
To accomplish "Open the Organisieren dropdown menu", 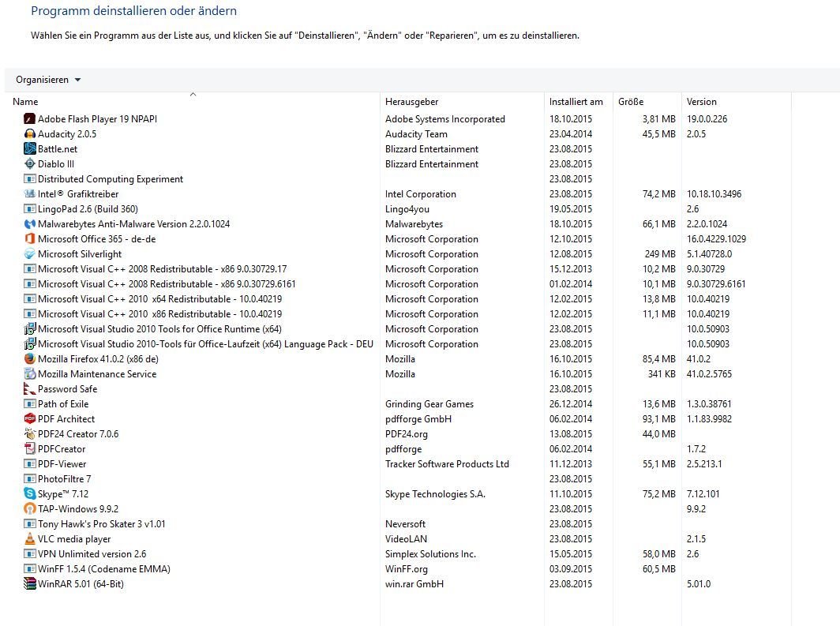I will point(48,80).
